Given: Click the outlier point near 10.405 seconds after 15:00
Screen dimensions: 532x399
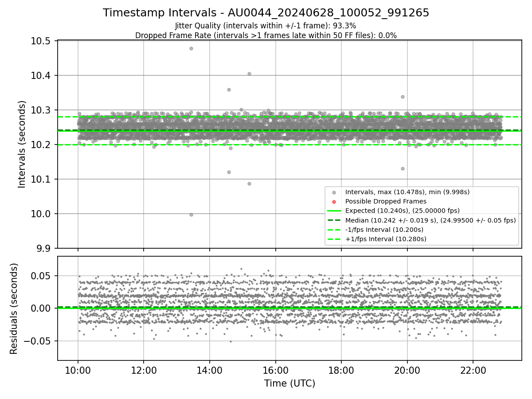Looking at the screenshot, I should (249, 74).
